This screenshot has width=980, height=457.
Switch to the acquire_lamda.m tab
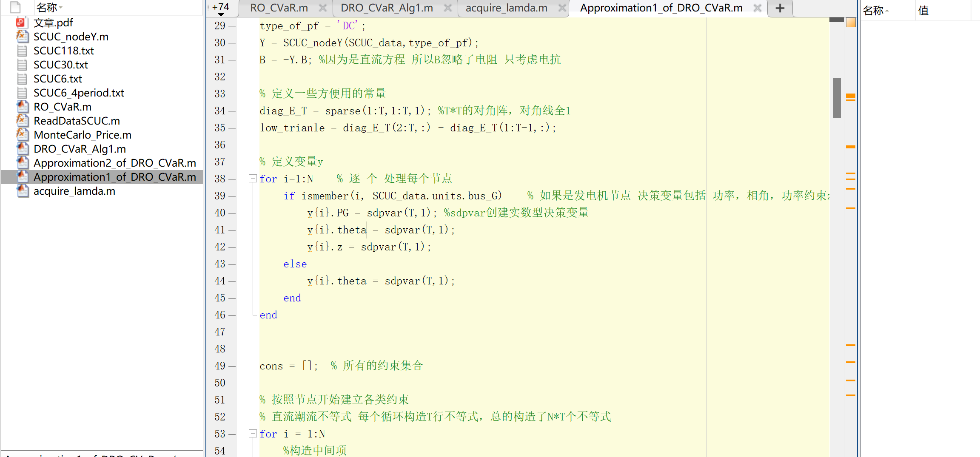(506, 8)
